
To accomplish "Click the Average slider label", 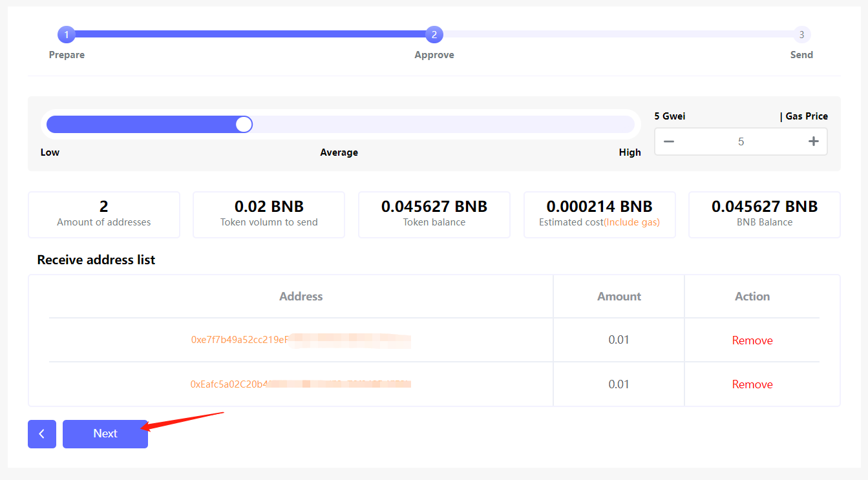I will 339,152.
